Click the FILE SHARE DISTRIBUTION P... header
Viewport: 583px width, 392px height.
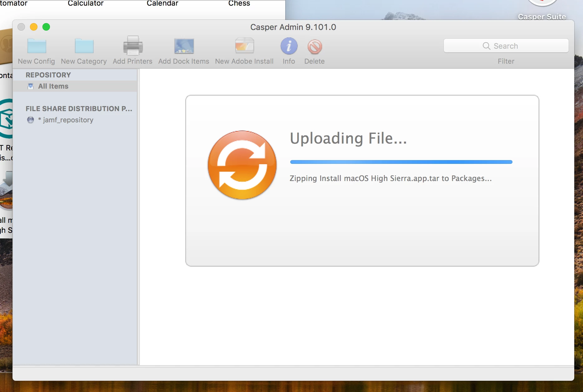tap(79, 109)
